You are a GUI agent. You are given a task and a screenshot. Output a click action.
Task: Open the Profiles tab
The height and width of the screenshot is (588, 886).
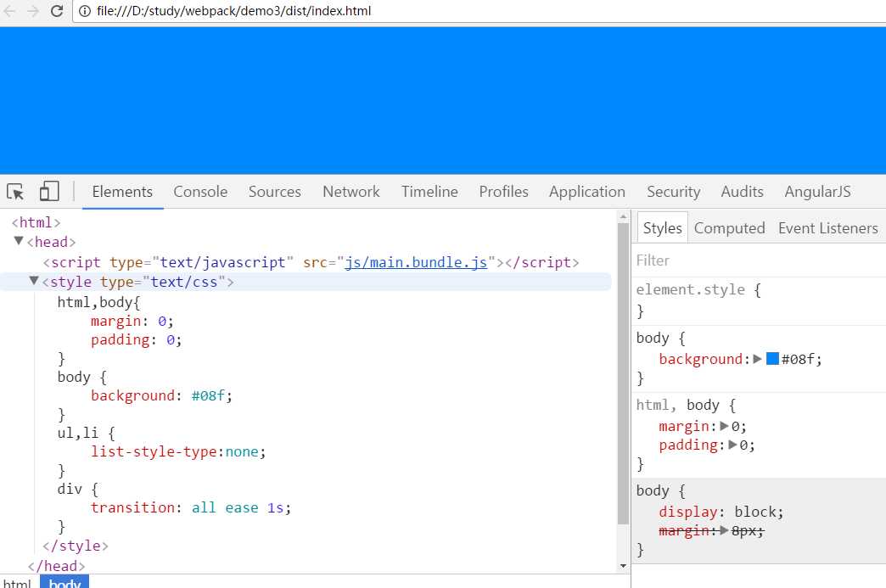pyautogui.click(x=503, y=192)
